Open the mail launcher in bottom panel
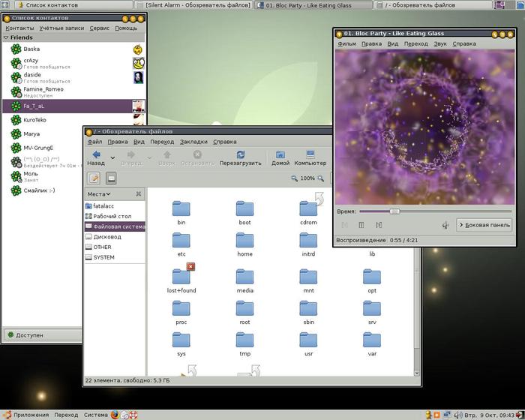 [124, 415]
